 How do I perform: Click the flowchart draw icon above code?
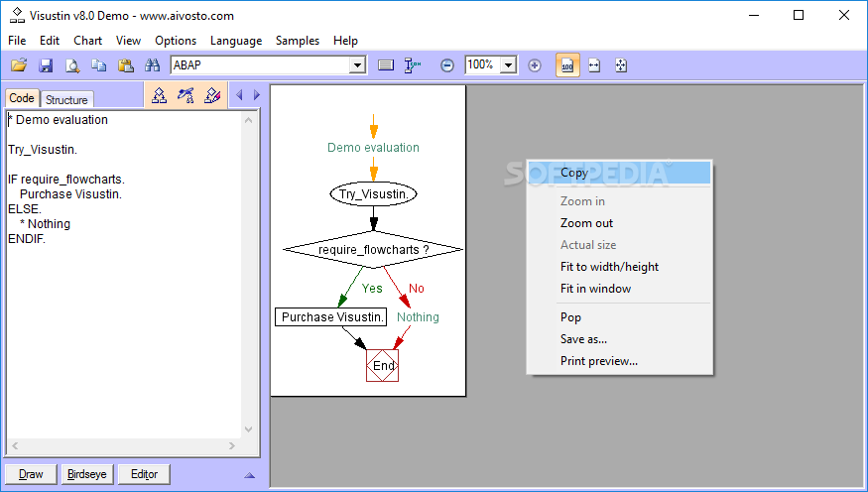coord(159,95)
